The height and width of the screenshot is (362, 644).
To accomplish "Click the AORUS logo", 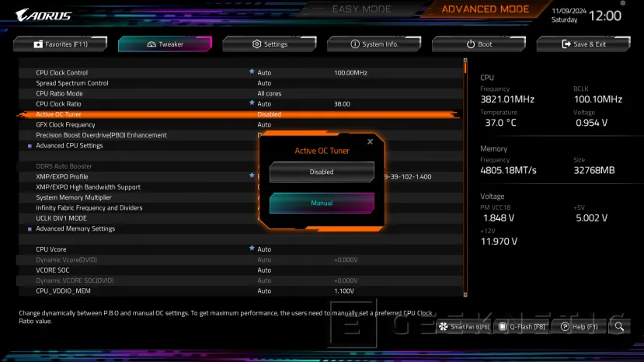I will tap(44, 16).
